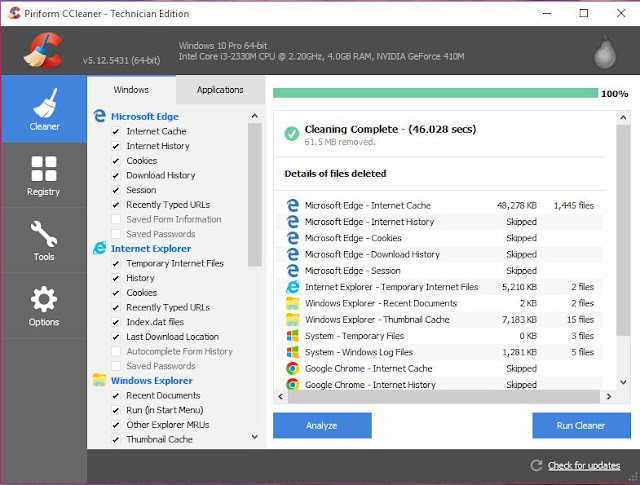Click Edge icon beside Internet History result
The width and height of the screenshot is (640, 485).
click(x=292, y=221)
